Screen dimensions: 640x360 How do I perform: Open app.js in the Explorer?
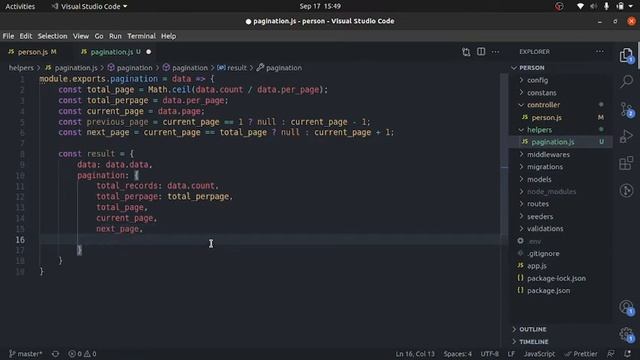tap(561, 266)
